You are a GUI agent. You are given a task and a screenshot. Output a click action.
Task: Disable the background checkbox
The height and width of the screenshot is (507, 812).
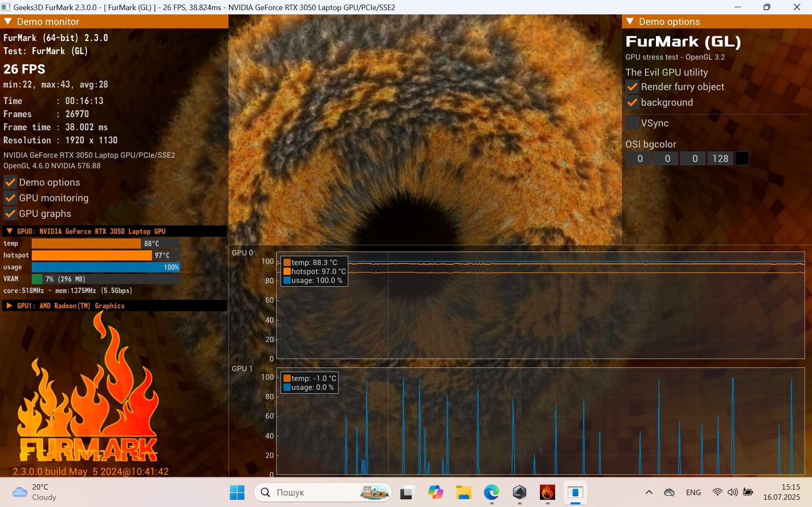[632, 102]
